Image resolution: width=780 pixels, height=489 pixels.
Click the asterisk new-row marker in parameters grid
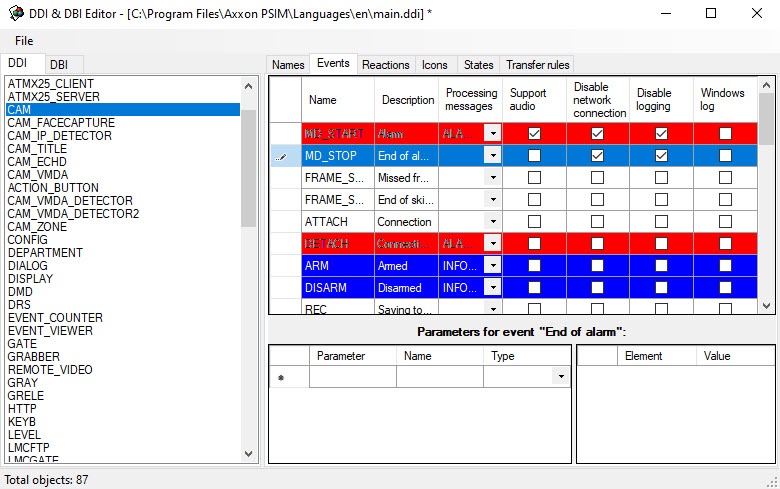click(x=280, y=377)
